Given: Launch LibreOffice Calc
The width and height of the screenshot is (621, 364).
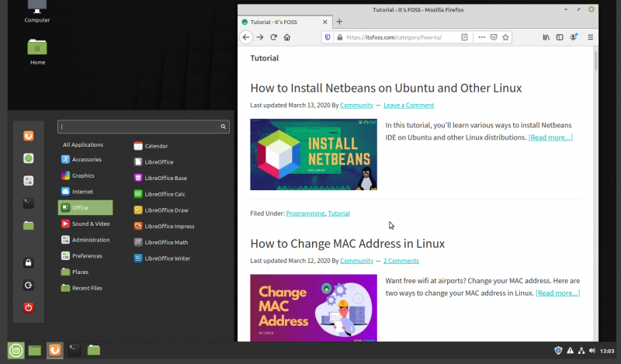Looking at the screenshot, I should coord(159,194).
